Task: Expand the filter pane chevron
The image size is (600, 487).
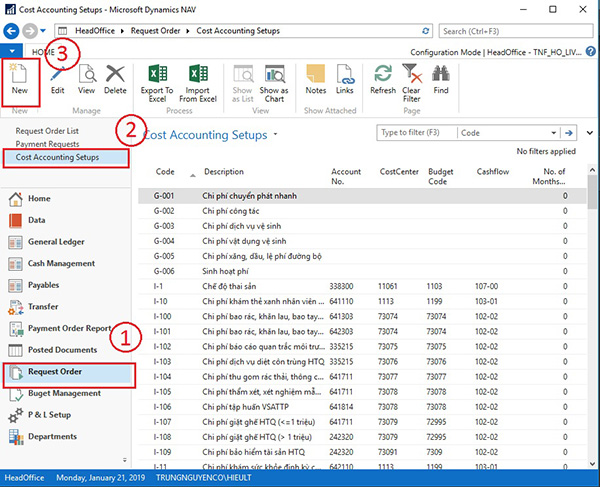Action: [x=590, y=133]
